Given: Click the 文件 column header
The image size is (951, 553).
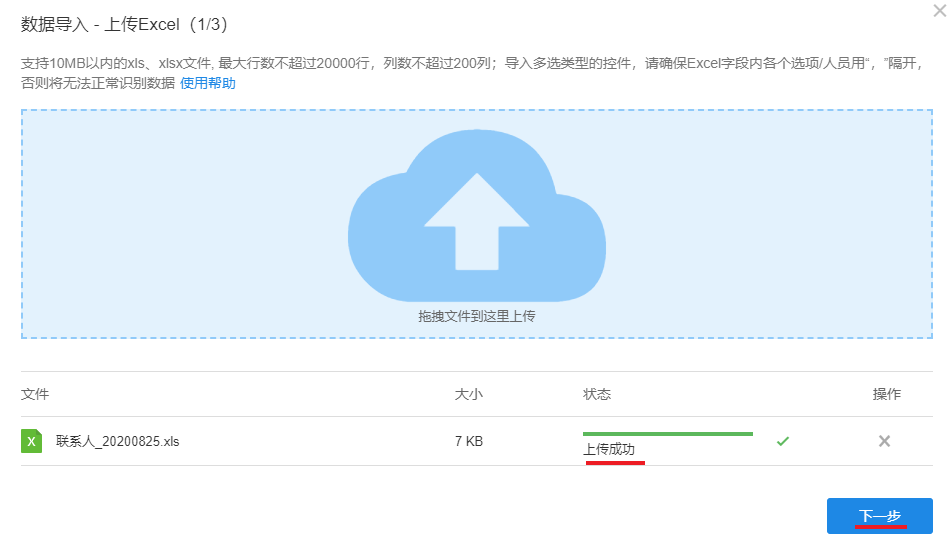Looking at the screenshot, I should pyautogui.click(x=35, y=394).
